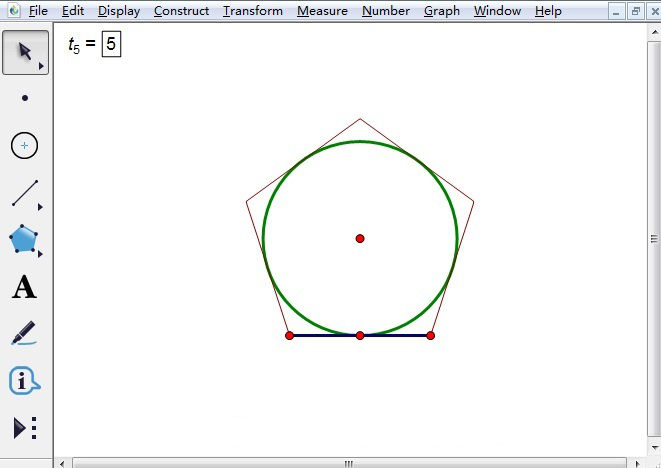661x468 pixels.
Task: Select the Polygon tool
Action: click(x=25, y=240)
